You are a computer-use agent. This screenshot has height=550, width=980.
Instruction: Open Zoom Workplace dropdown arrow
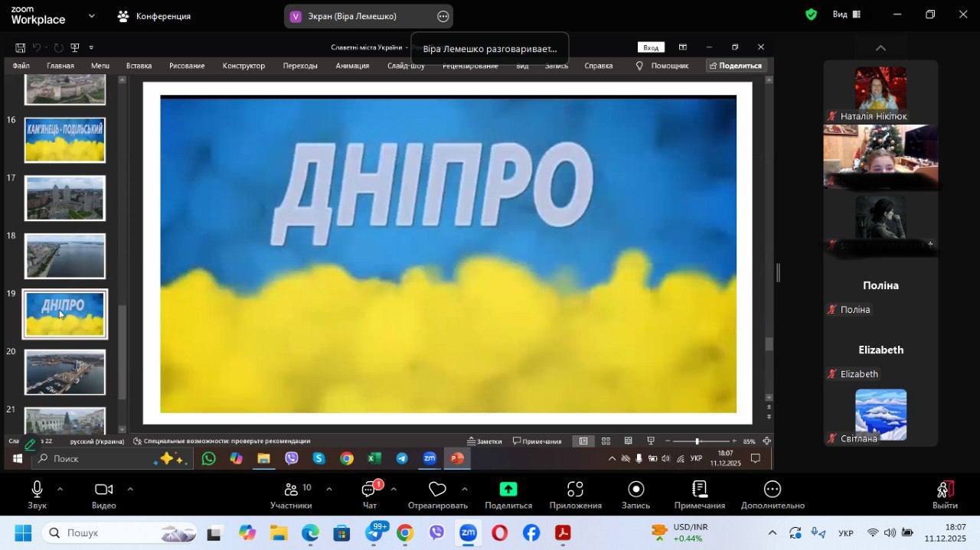click(x=92, y=15)
